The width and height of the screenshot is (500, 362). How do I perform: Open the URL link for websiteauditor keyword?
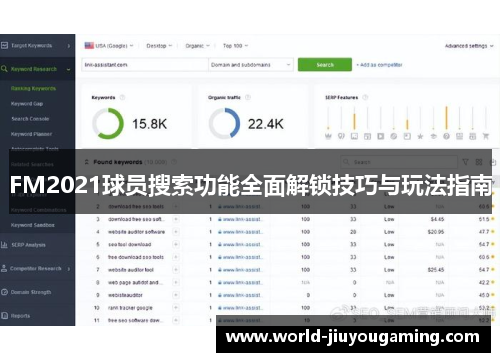point(239,295)
